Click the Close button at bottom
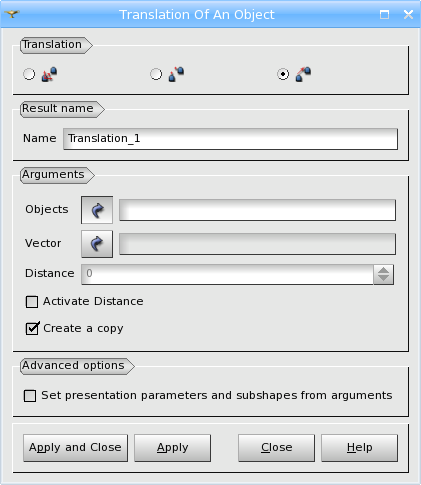 tap(276, 448)
